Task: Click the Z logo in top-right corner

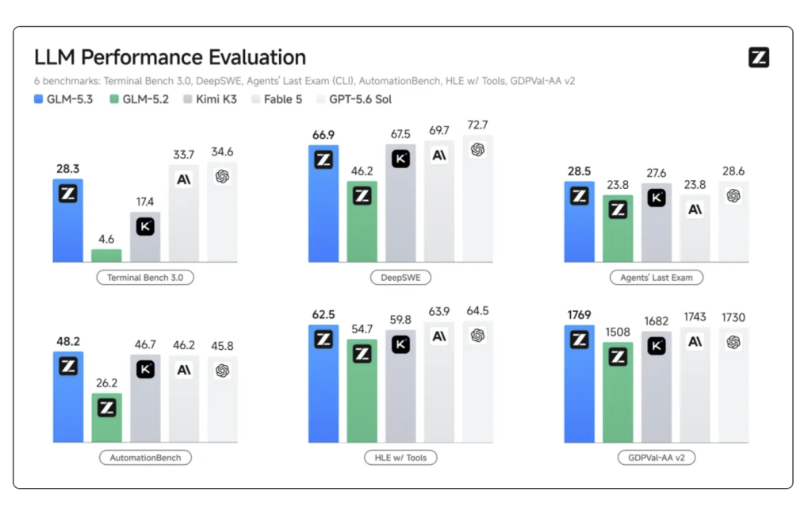Action: point(759,57)
